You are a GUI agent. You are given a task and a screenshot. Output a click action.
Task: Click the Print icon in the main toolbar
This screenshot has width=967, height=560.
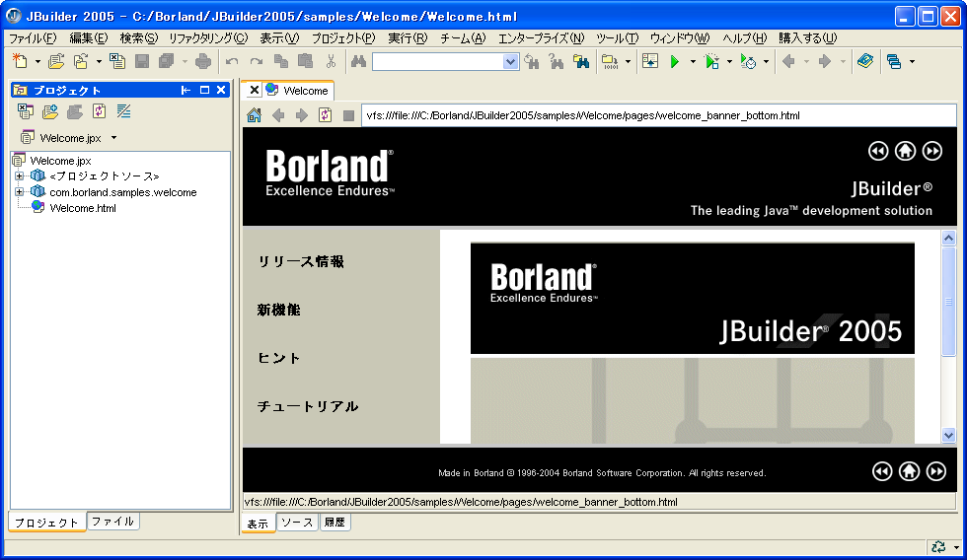[x=202, y=61]
